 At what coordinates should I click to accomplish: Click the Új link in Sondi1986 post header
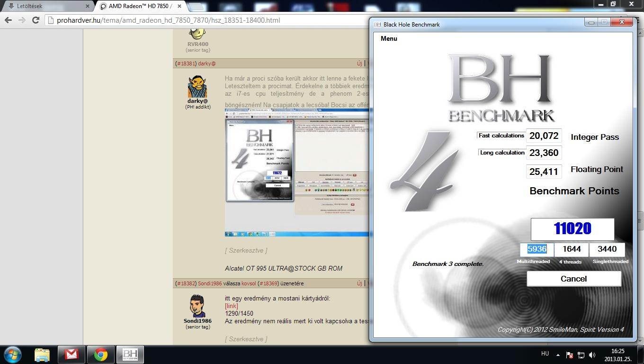pos(360,283)
